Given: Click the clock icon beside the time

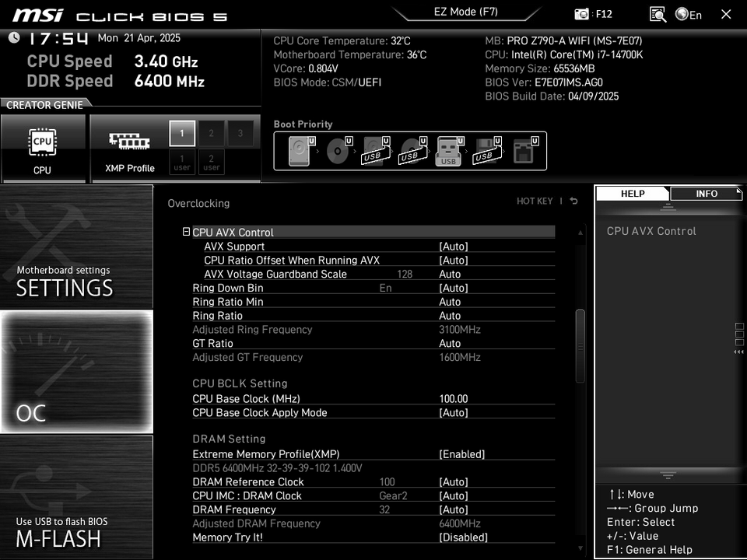Looking at the screenshot, I should pyautogui.click(x=14, y=37).
